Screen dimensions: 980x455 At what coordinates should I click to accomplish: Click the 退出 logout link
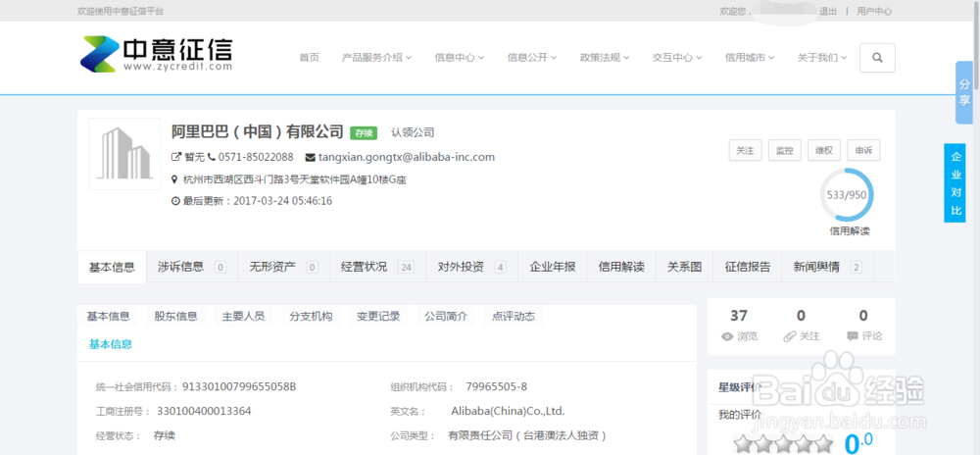[828, 11]
